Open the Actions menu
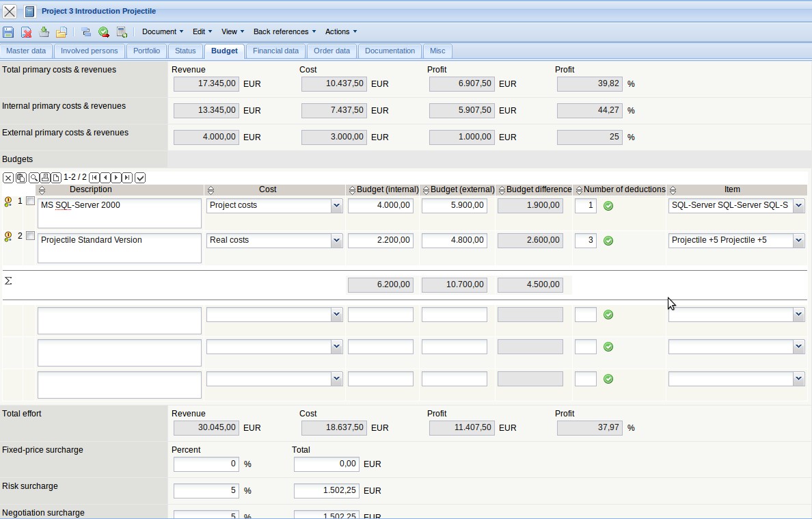 tap(340, 31)
